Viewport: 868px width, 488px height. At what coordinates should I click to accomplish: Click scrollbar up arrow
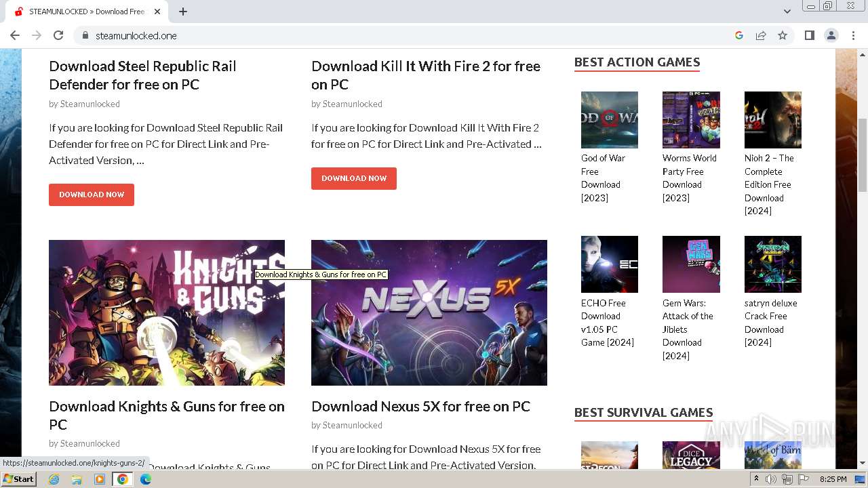(x=862, y=55)
